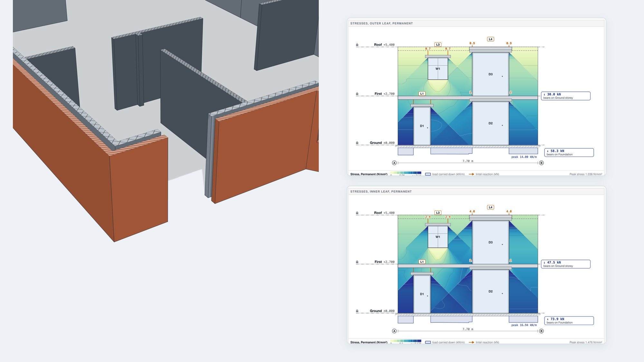This screenshot has width=644, height=362.
Task: Click load carried down legend icon, outer leaf
Action: (428, 174)
